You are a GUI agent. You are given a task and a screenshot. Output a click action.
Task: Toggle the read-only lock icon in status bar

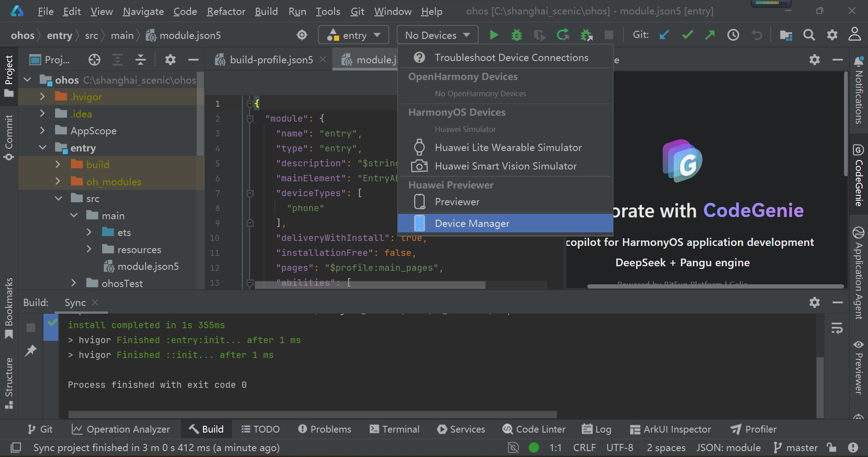pos(831,447)
